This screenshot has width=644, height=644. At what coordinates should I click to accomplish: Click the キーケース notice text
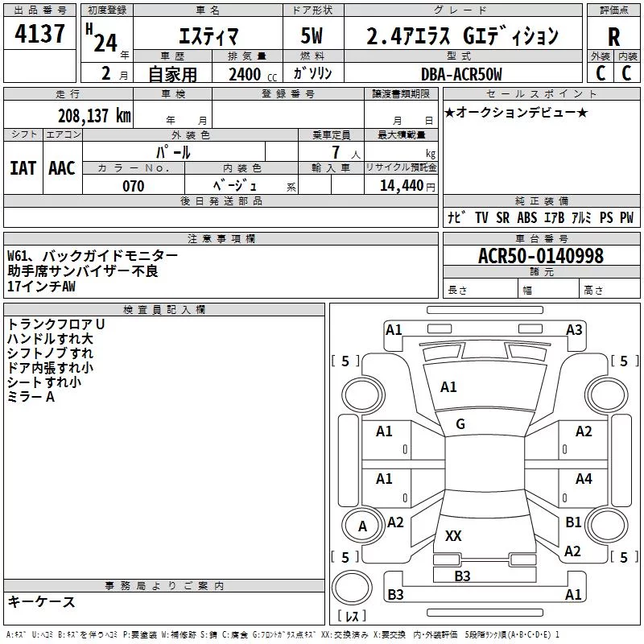(42, 601)
